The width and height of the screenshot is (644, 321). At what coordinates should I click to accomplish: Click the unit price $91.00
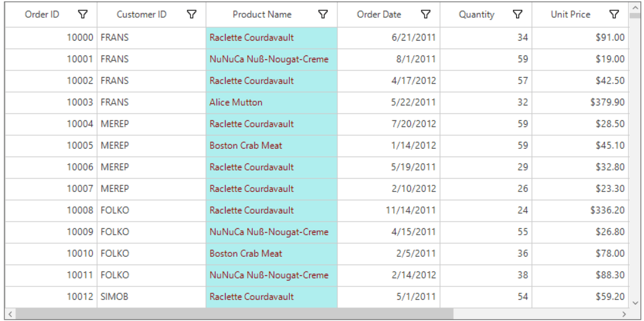click(580, 38)
